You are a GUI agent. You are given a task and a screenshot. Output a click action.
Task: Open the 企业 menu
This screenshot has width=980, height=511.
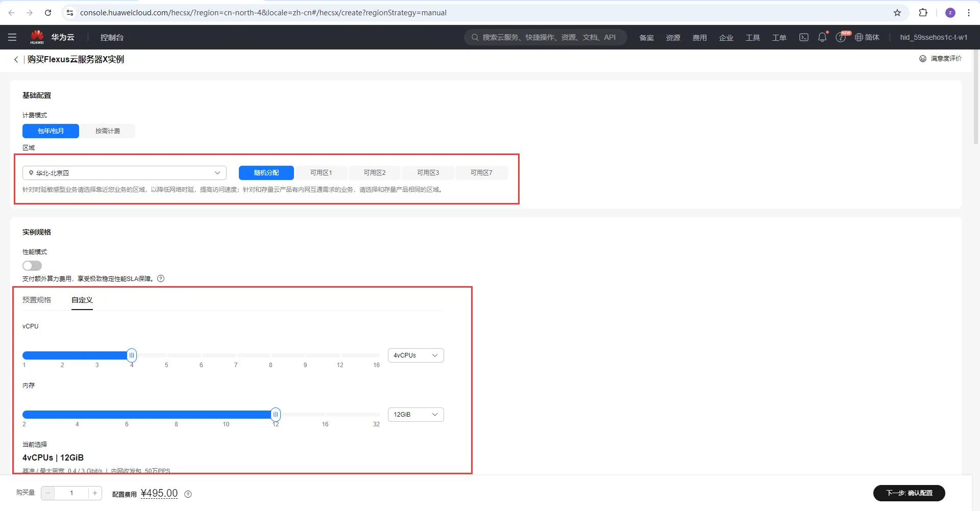(726, 38)
